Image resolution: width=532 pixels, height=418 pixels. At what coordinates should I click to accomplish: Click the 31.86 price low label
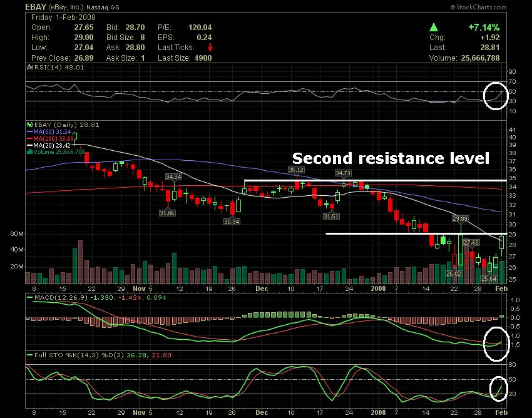tap(167, 213)
